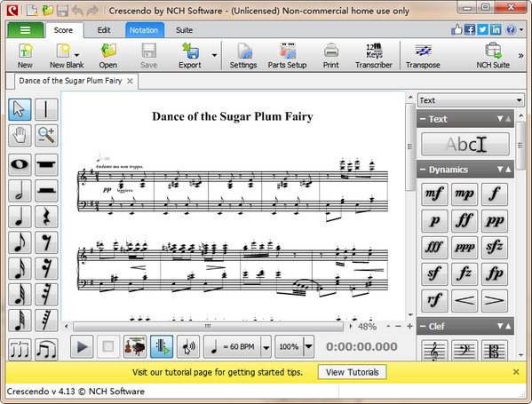Select the sixteenth rest tool
Screen dimensions: 532x404
pos(46,268)
